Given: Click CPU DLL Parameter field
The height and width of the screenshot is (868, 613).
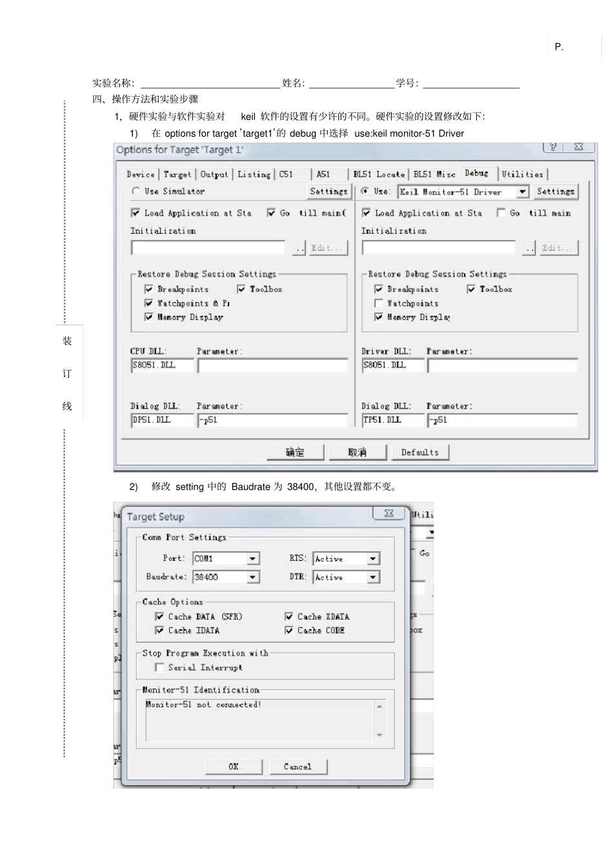Looking at the screenshot, I should [x=273, y=366].
